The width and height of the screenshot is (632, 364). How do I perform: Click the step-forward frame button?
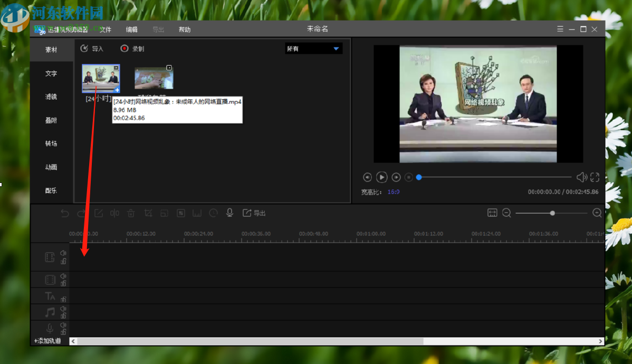tap(396, 178)
